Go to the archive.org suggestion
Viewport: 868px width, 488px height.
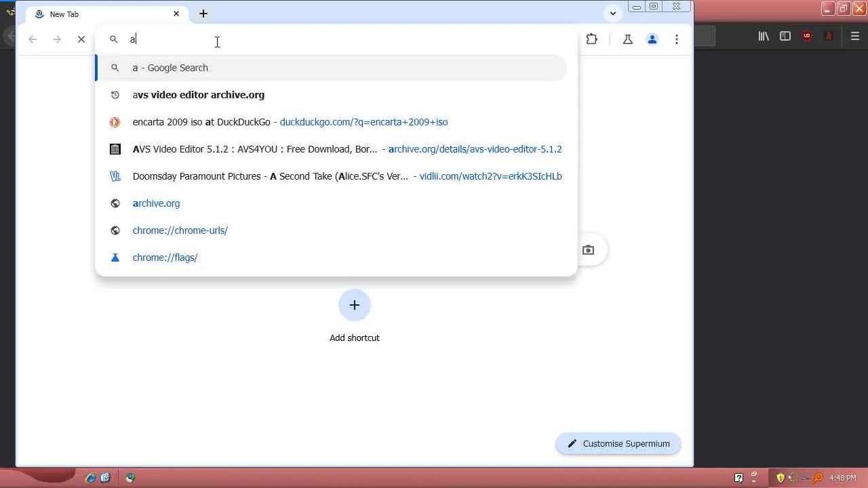pos(331,203)
